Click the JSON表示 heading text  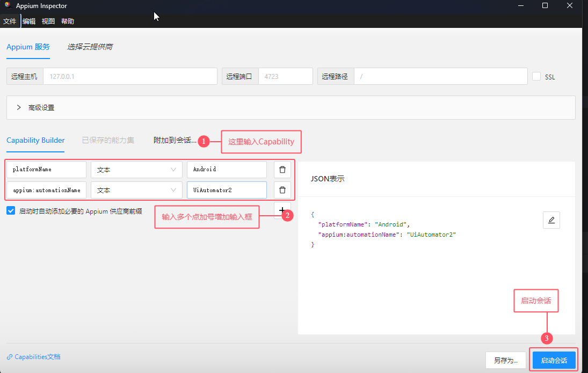coord(328,179)
